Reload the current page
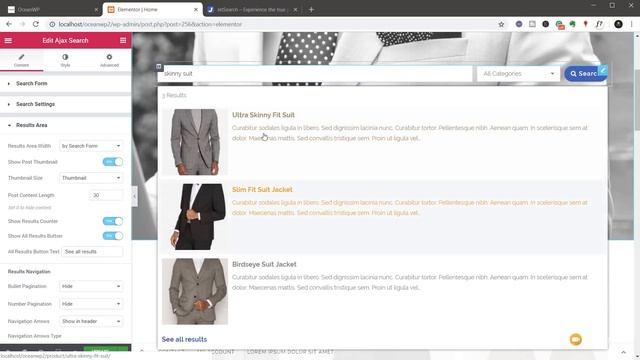 pyautogui.click(x=36, y=24)
